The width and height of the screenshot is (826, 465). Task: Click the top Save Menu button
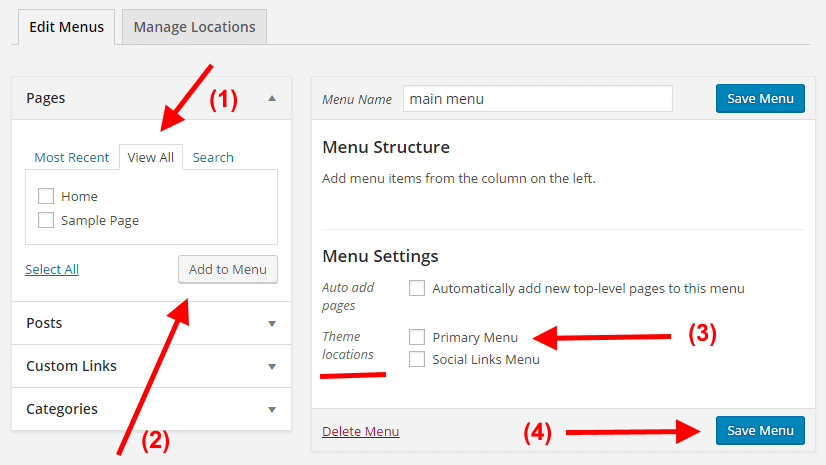point(760,98)
